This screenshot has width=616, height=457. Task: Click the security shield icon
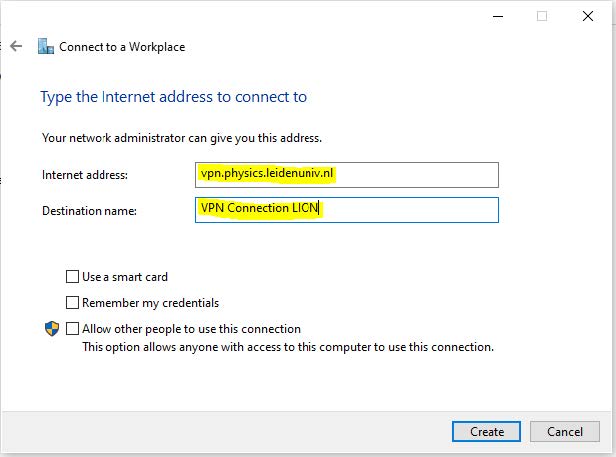pyautogui.click(x=51, y=329)
